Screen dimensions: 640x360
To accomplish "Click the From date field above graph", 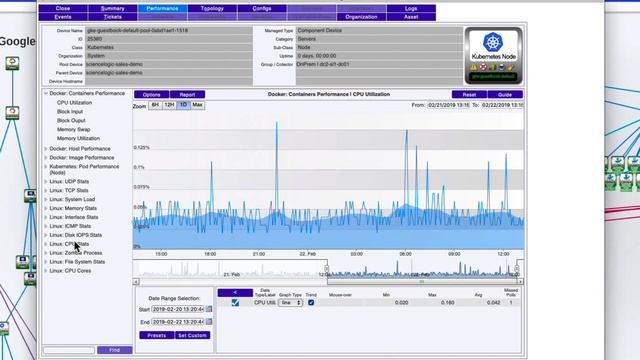I will [448, 105].
